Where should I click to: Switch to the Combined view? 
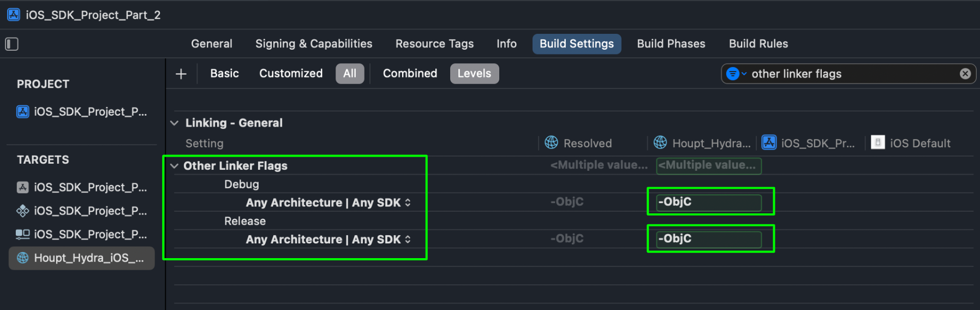tap(410, 74)
